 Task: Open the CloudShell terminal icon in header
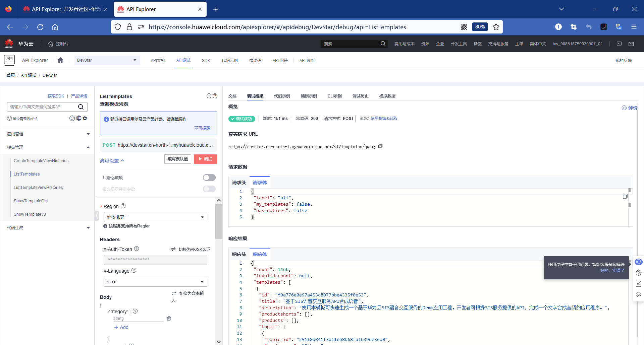point(619,44)
